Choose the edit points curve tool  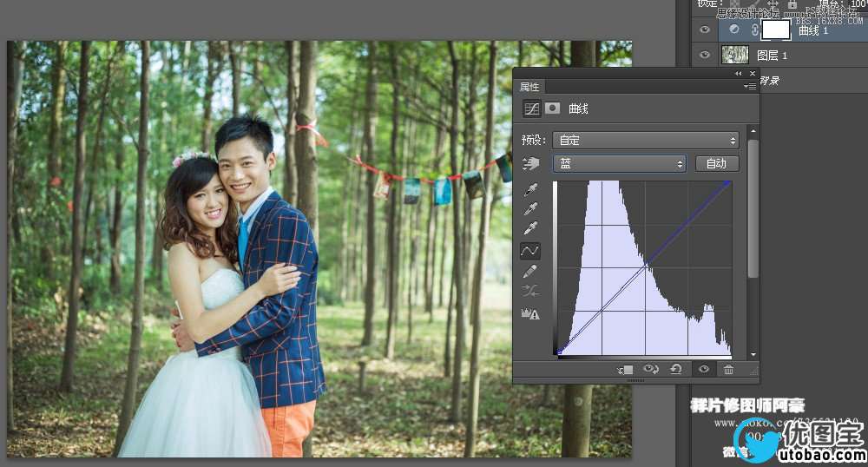tap(529, 251)
